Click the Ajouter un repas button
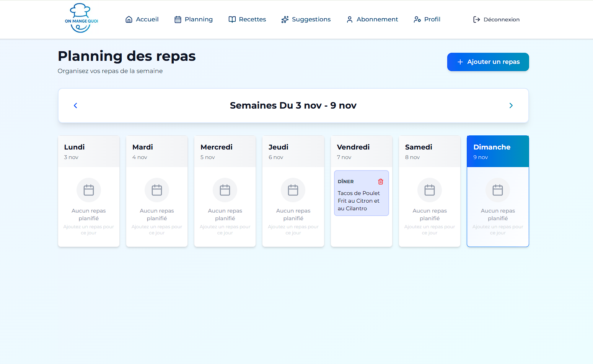The height and width of the screenshot is (364, 593). (488, 62)
